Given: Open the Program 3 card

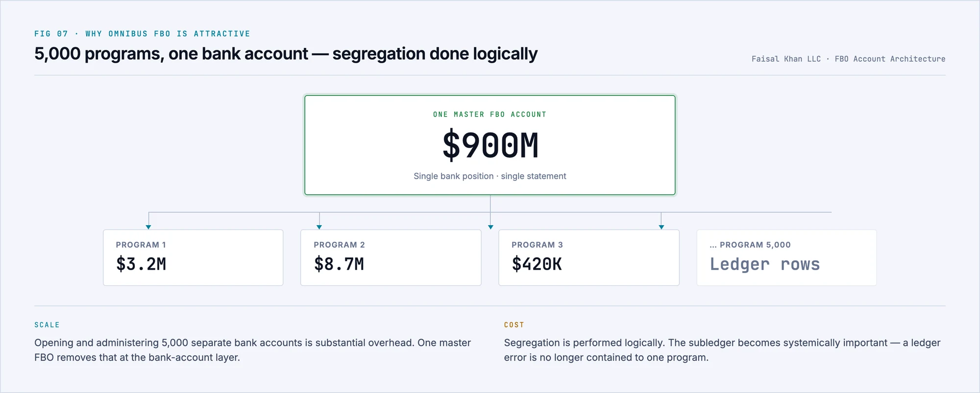Looking at the screenshot, I should point(589,257).
